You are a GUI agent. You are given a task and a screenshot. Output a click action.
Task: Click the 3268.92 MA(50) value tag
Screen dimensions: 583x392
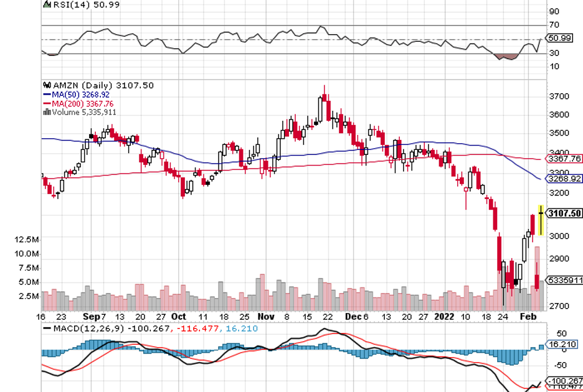[x=563, y=179]
